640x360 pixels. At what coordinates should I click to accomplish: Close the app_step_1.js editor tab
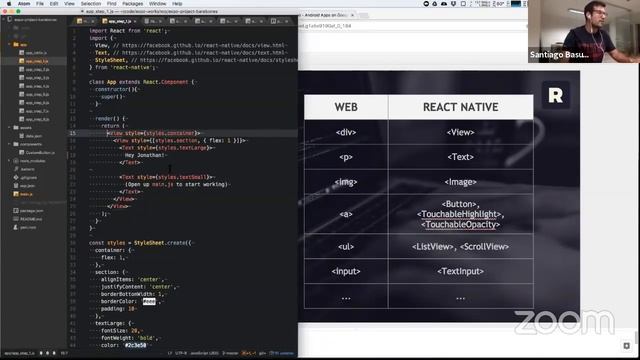click(135, 21)
